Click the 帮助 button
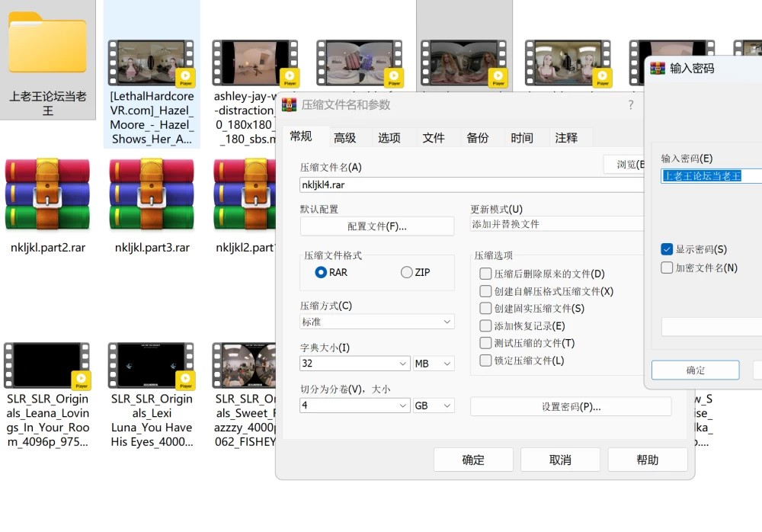762x532 pixels. pos(647,460)
